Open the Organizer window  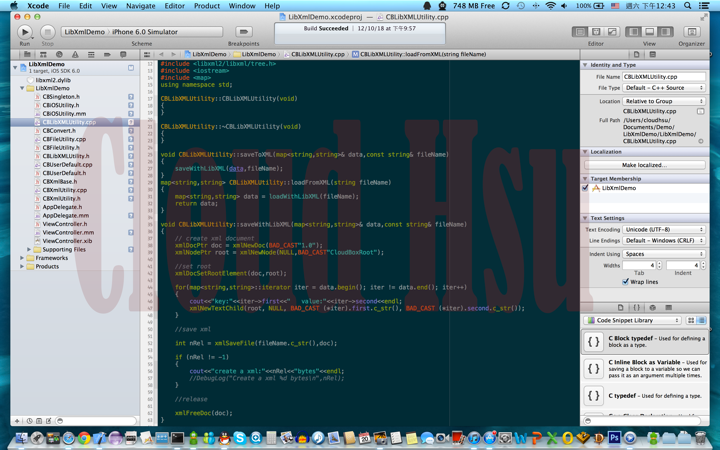692,32
